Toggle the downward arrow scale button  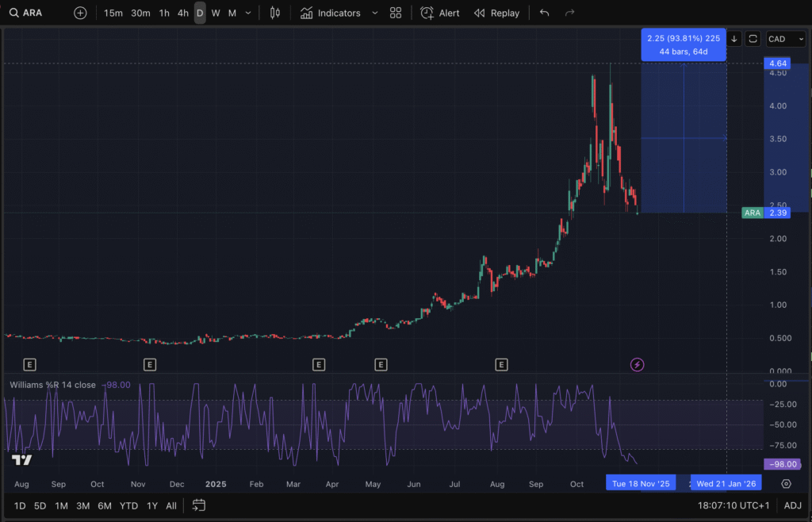(x=734, y=39)
